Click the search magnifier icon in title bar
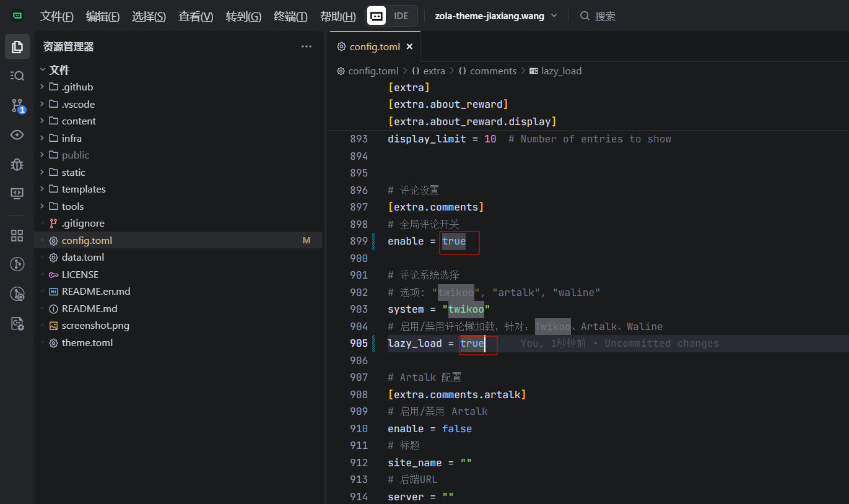This screenshot has width=849, height=504. click(585, 16)
